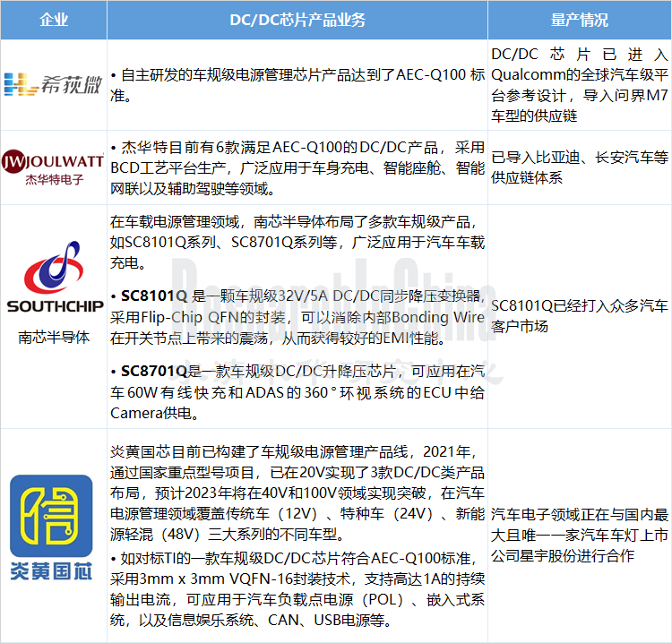The height and width of the screenshot is (643, 672).
Task: Click the bold SC8701Q product name
Action: [x=154, y=371]
